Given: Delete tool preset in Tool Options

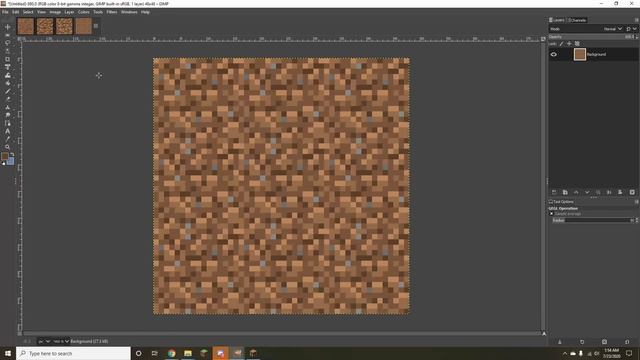Looking at the screenshot, I should (604, 342).
